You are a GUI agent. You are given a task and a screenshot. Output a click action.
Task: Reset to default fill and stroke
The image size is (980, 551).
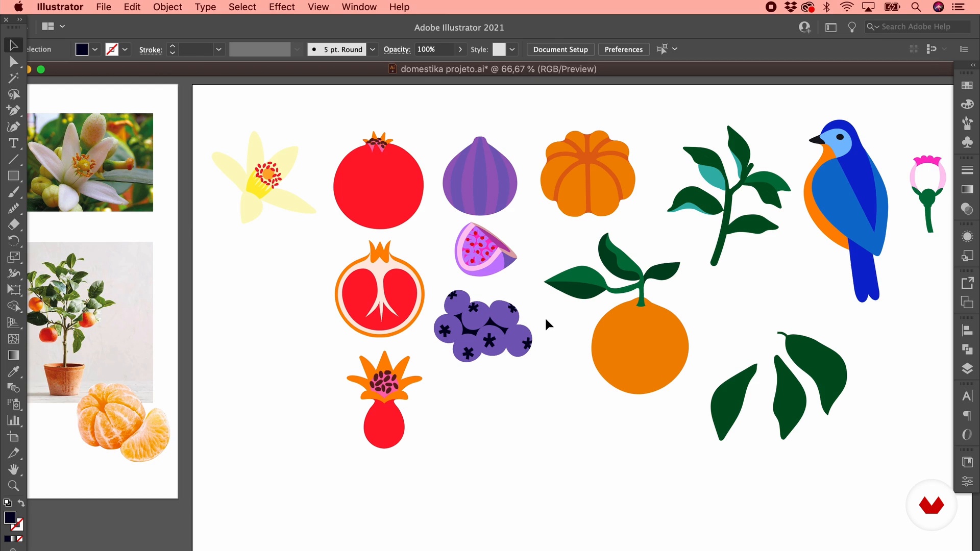pyautogui.click(x=7, y=503)
